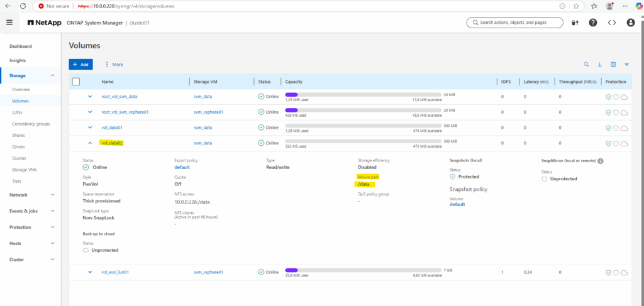The width and height of the screenshot is (644, 306).
Task: Click the SnapMirror info icon
Action: point(601,161)
